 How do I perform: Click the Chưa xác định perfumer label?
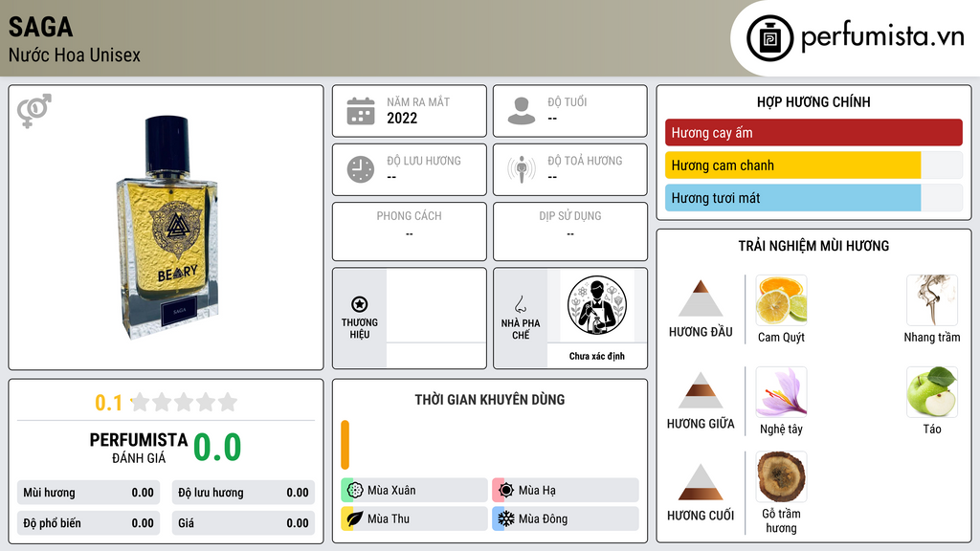(x=597, y=356)
